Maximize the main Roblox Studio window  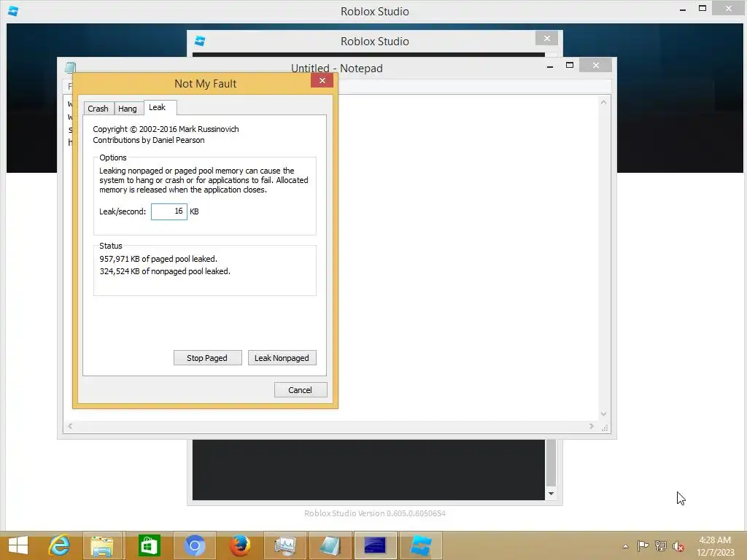703,9
